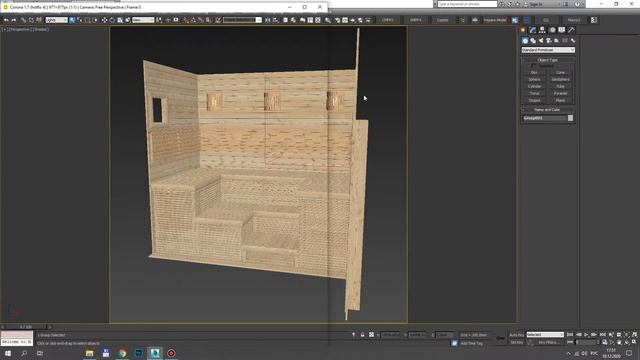Select the Move transform tool
640x360 pixels.
coord(104,20)
